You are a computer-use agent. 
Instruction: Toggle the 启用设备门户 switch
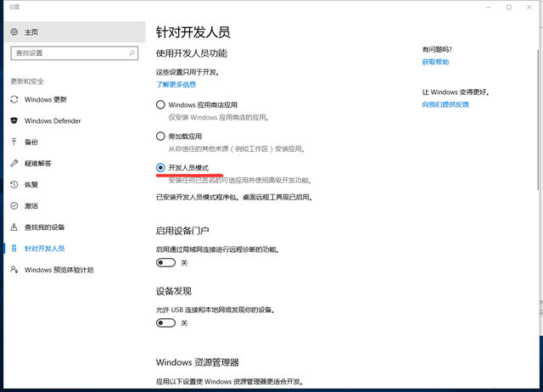(x=165, y=263)
